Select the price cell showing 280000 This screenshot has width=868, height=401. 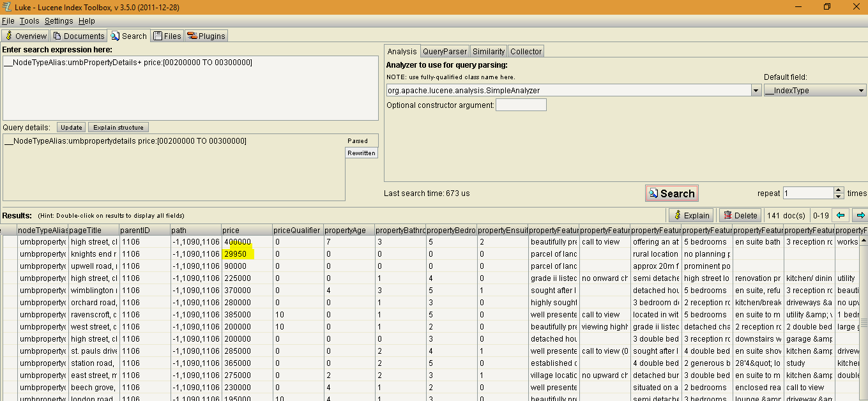247,303
